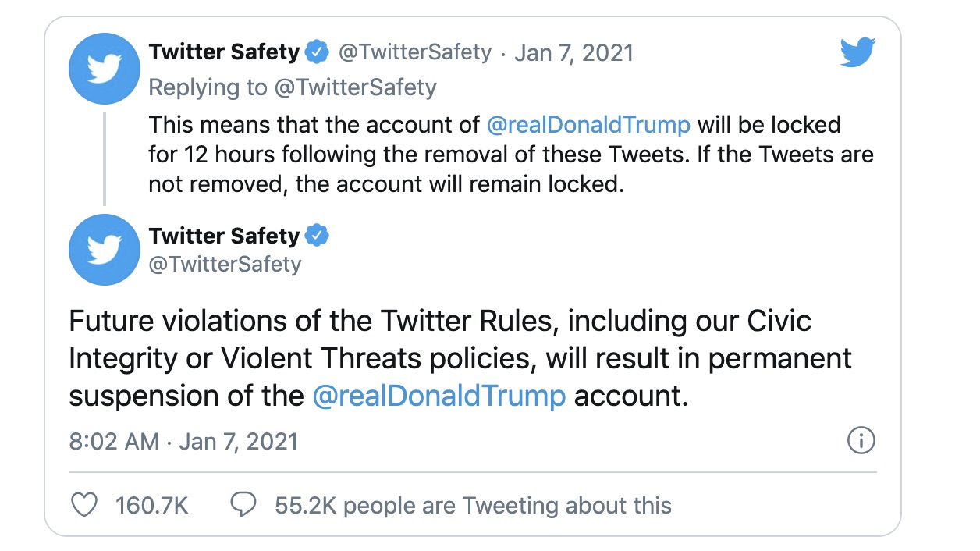Click the Twitter Safety avatar on the second tweet
The height and width of the screenshot is (551, 980).
[105, 250]
